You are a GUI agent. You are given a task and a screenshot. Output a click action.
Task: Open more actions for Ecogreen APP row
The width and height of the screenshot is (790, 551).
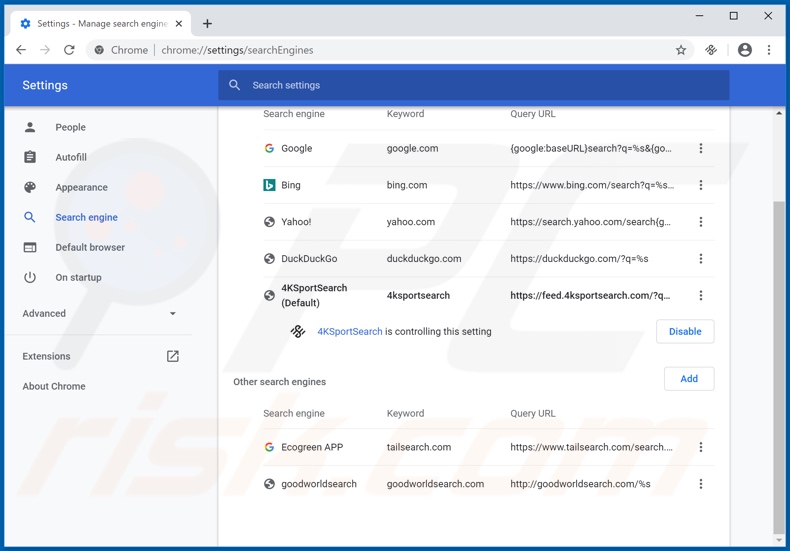coord(701,447)
